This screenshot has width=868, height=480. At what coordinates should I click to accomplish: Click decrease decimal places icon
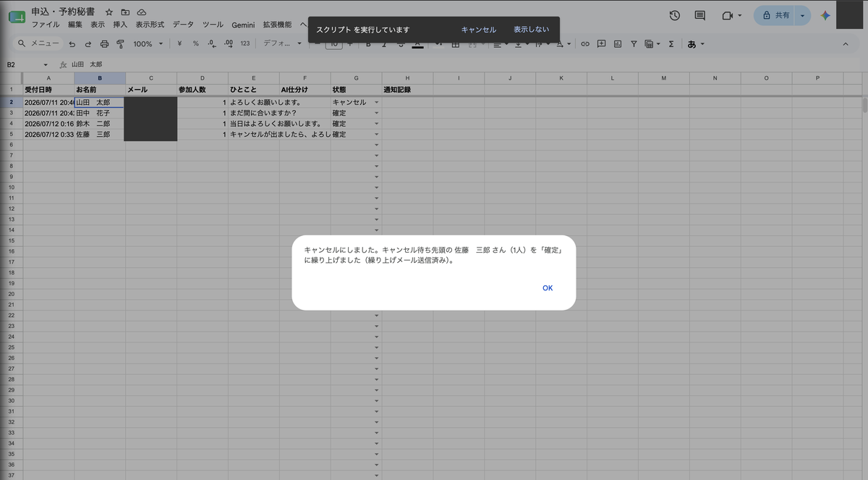[x=211, y=44]
